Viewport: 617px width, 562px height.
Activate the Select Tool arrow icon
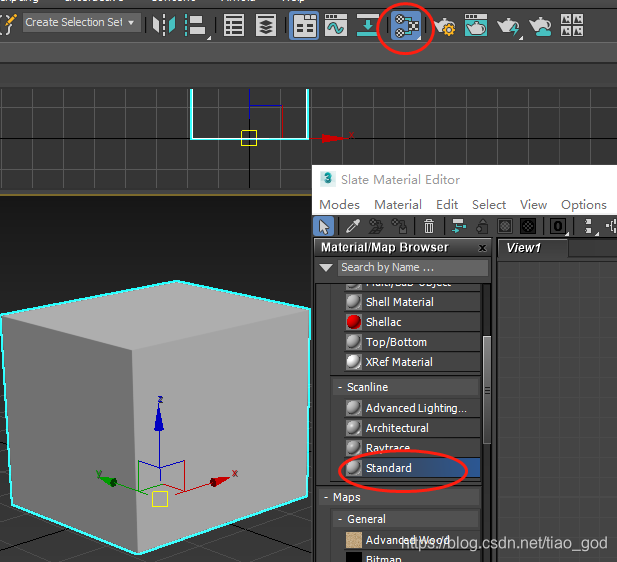324,227
